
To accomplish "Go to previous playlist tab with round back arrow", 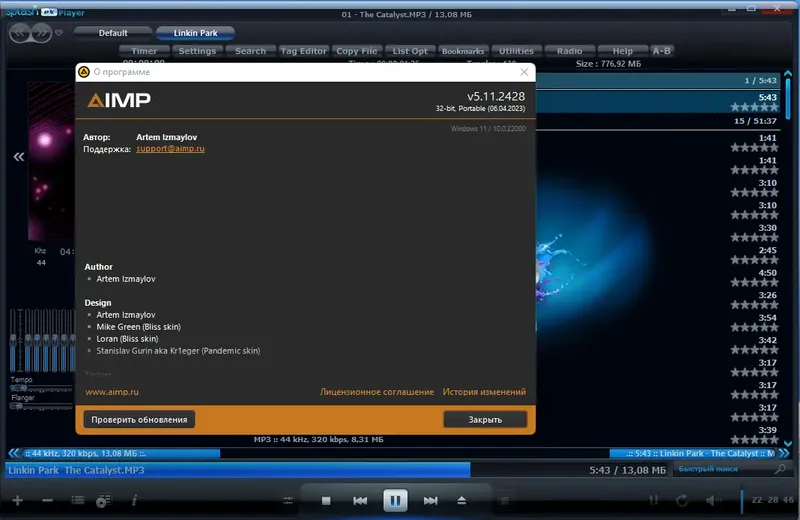I will (x=20, y=33).
